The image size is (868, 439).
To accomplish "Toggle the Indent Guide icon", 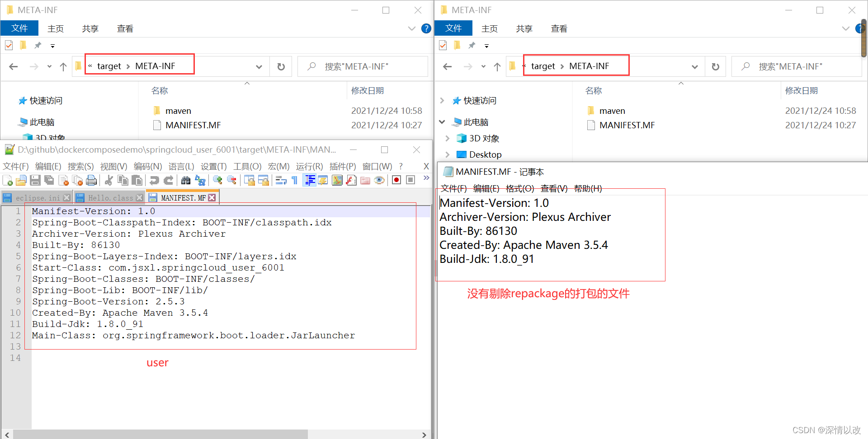I will (x=310, y=181).
